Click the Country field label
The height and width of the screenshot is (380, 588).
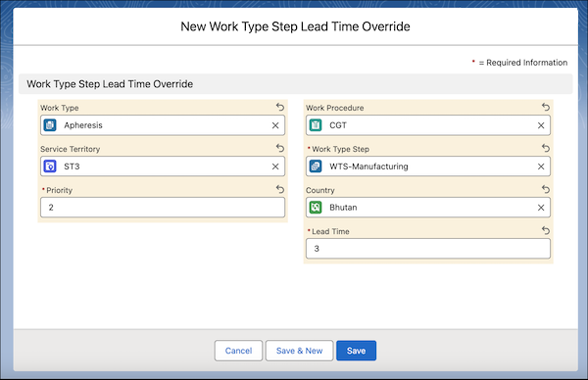click(320, 190)
